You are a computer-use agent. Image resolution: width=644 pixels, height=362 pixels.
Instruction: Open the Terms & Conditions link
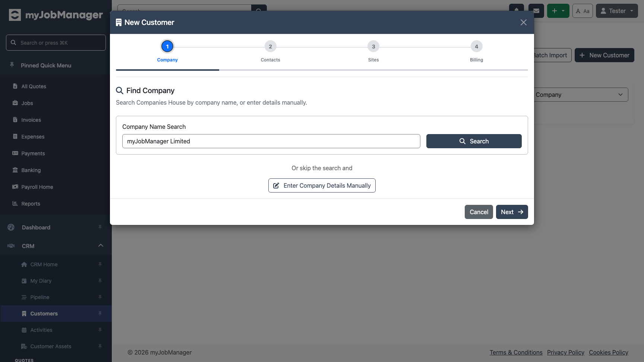coord(516,352)
